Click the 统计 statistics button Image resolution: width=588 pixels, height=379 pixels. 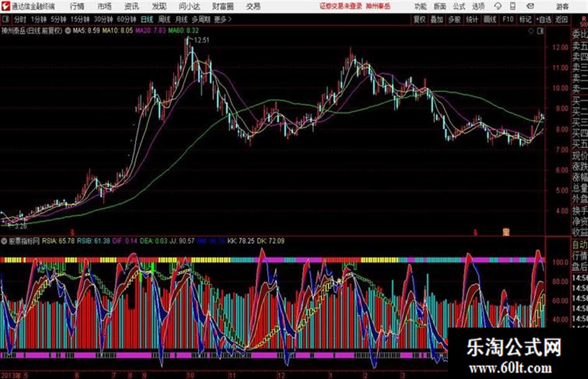pyautogui.click(x=472, y=19)
